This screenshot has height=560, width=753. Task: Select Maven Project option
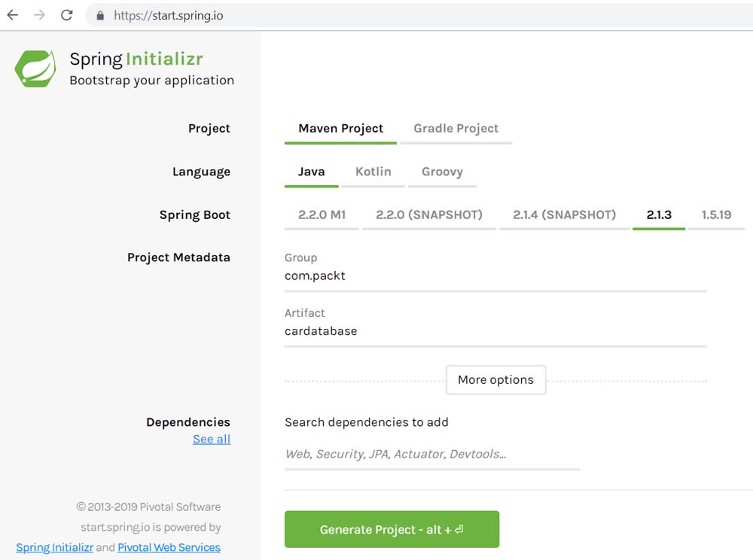pyautogui.click(x=340, y=129)
